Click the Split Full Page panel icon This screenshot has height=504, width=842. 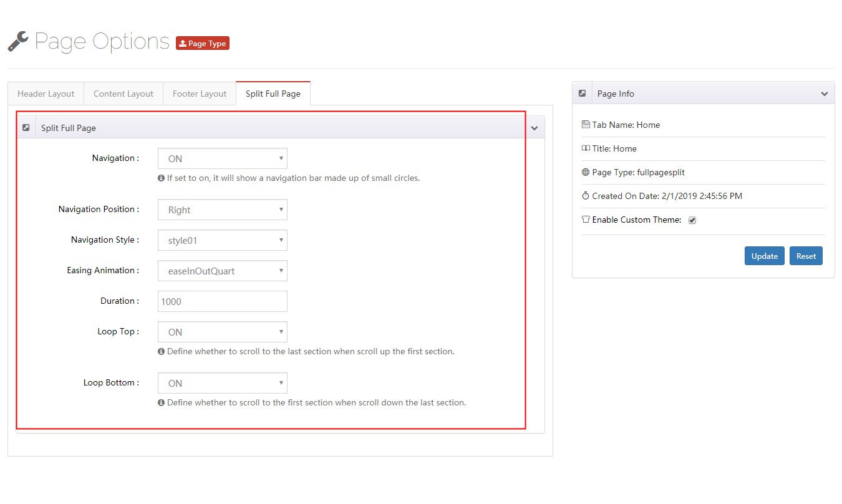[x=26, y=127]
